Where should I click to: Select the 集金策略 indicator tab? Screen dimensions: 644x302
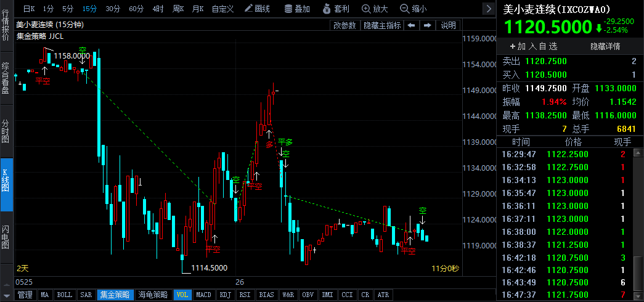pyautogui.click(x=115, y=295)
